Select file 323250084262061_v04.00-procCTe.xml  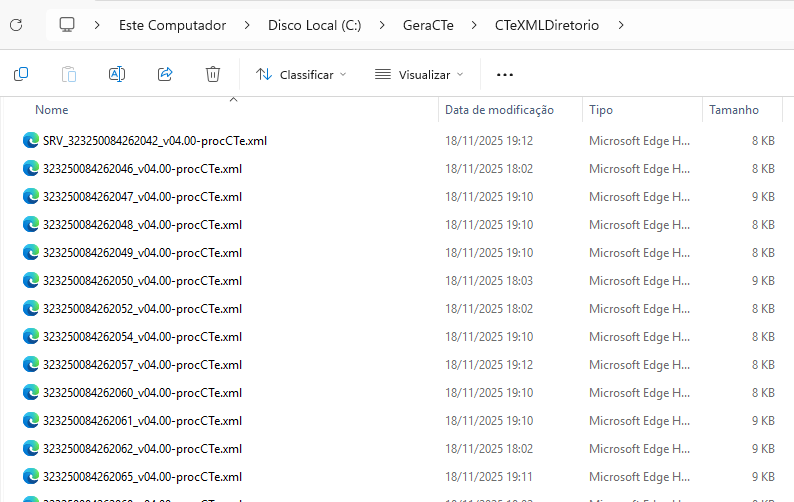pyautogui.click(x=142, y=421)
